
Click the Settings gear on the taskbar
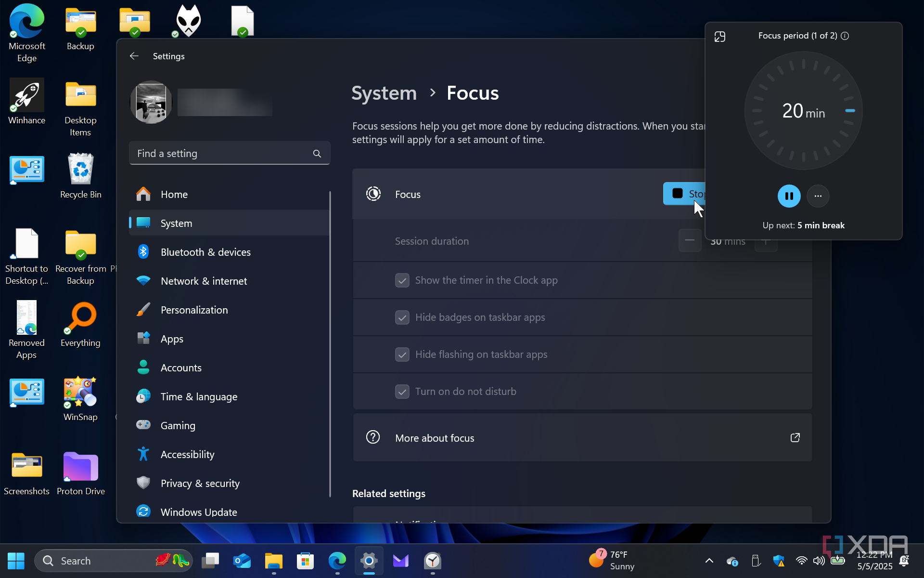[x=369, y=561]
